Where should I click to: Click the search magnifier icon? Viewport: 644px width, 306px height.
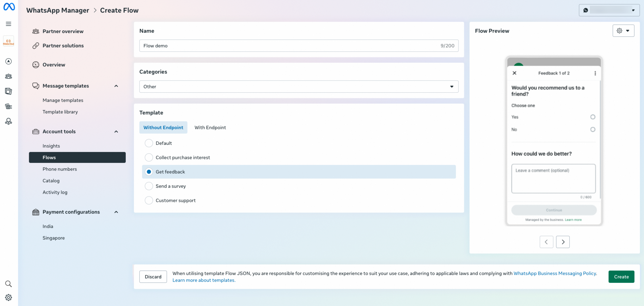click(9, 284)
